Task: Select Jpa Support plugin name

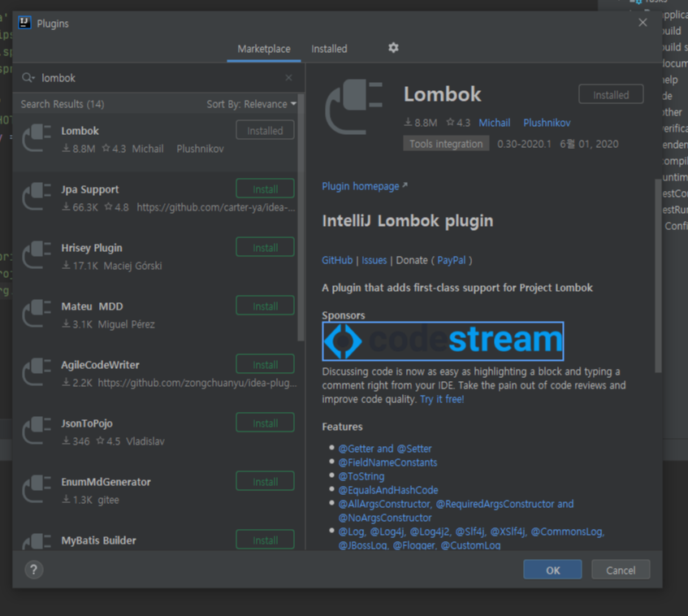Action: click(x=90, y=189)
